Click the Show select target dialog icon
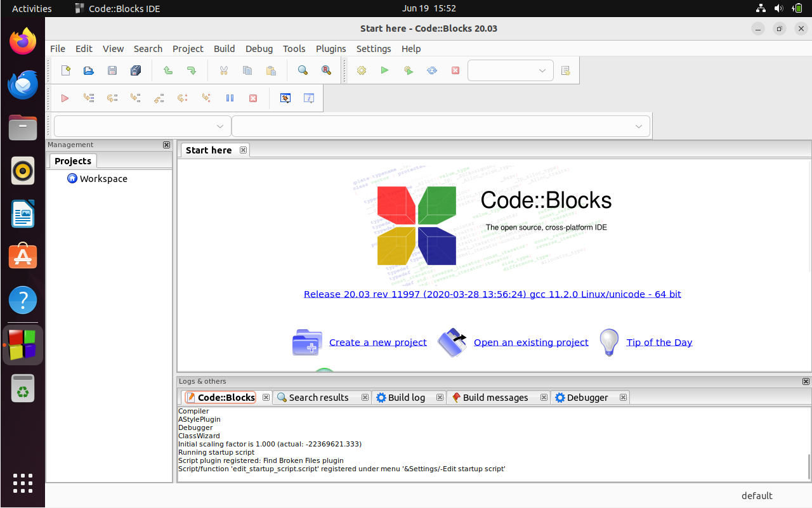The width and height of the screenshot is (812, 508). (x=566, y=70)
